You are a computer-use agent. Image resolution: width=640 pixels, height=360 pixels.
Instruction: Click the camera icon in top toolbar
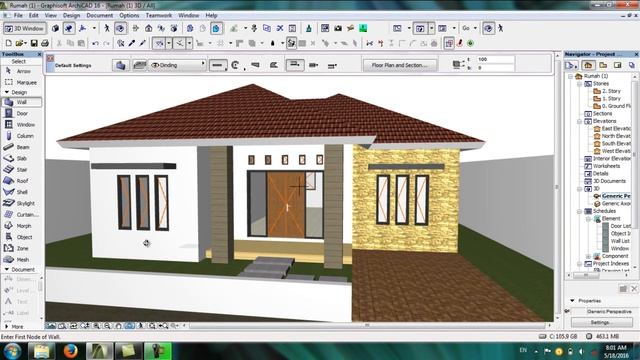338,28
